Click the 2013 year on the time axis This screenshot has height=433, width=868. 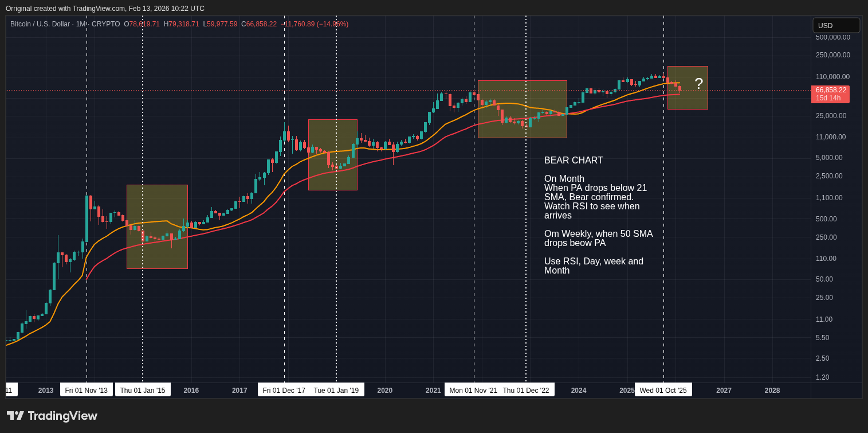[x=46, y=391]
